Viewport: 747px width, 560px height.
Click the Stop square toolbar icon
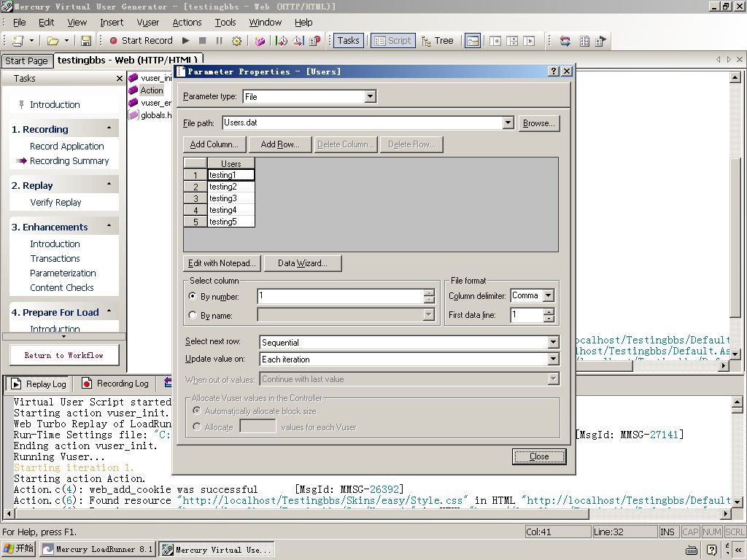203,41
